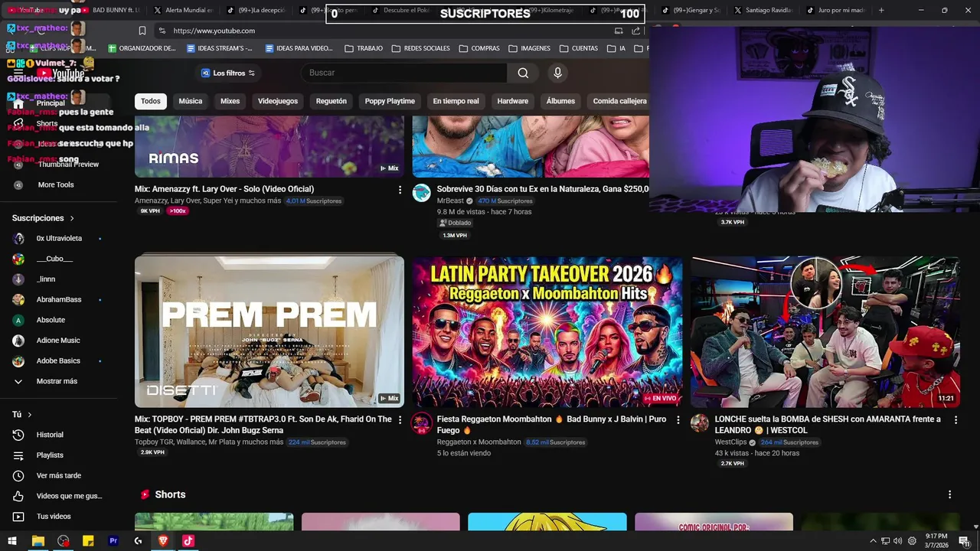Click the share icon in address bar
This screenshot has height=551, width=980.
pyautogui.click(x=636, y=31)
